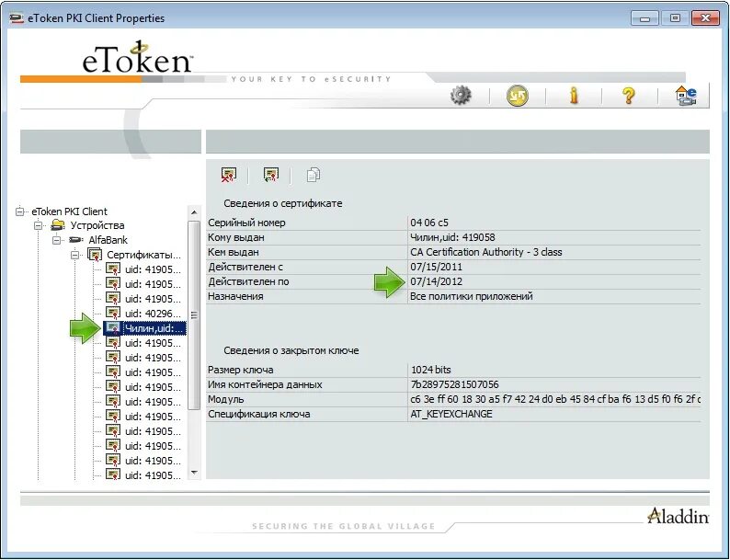Click container name 7b28975281507056
The width and height of the screenshot is (730, 560).
tap(454, 385)
